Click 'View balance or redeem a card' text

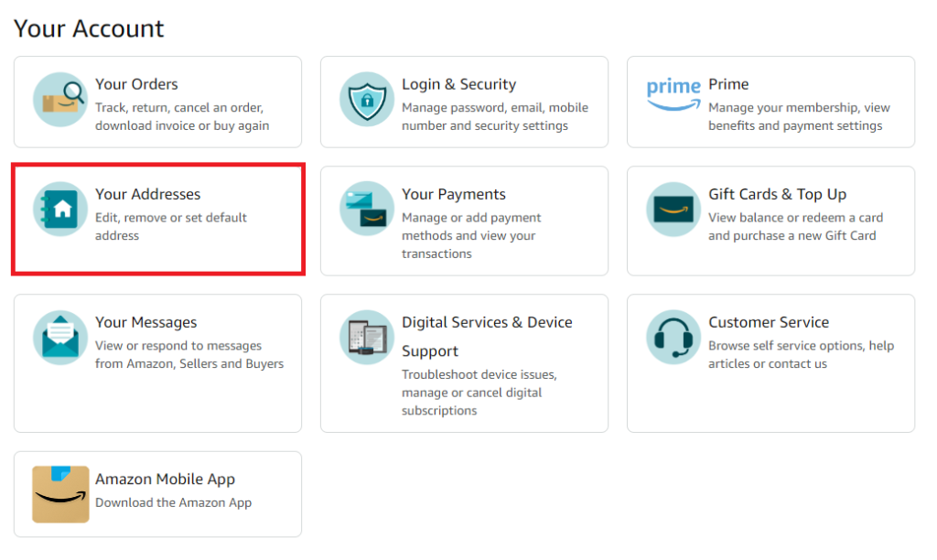(x=795, y=227)
